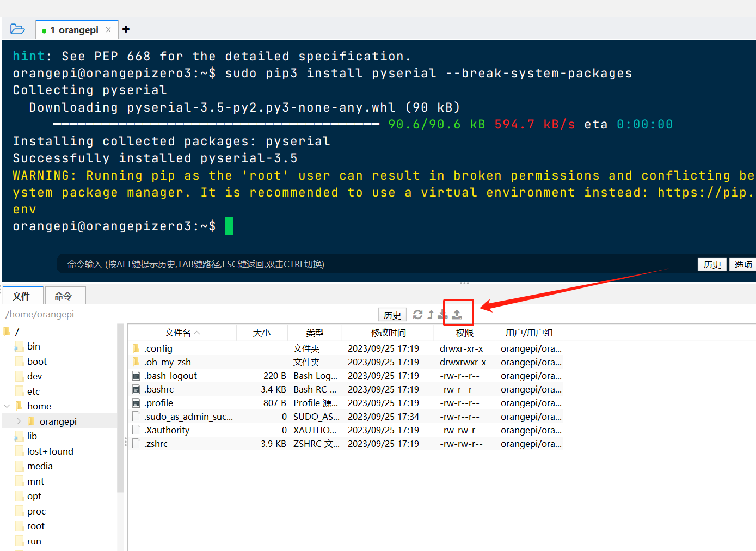The width and height of the screenshot is (756, 551).
Task: Click the 2023/09/25 17:34 modified time
Action: pyautogui.click(x=383, y=417)
